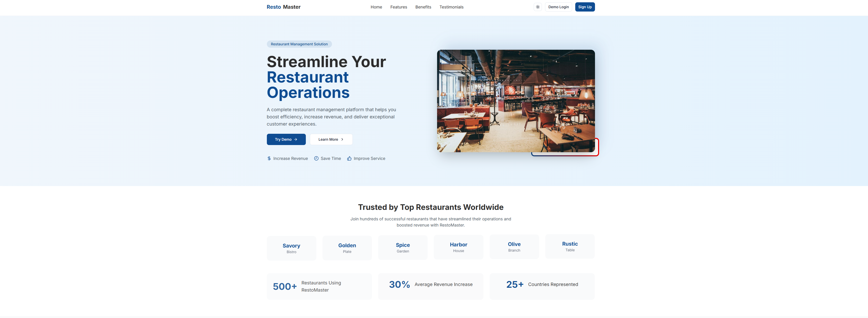
Task: Jump to Testimonials section link
Action: pyautogui.click(x=451, y=7)
